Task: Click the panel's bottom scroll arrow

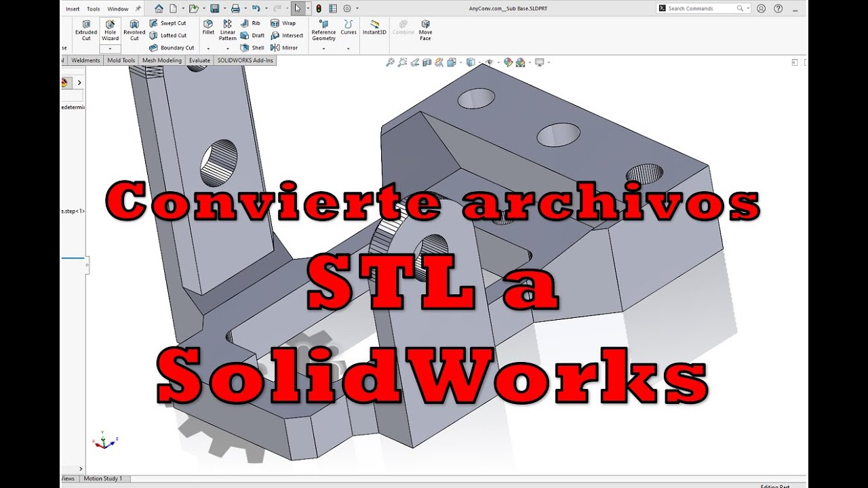Action: coord(81,468)
